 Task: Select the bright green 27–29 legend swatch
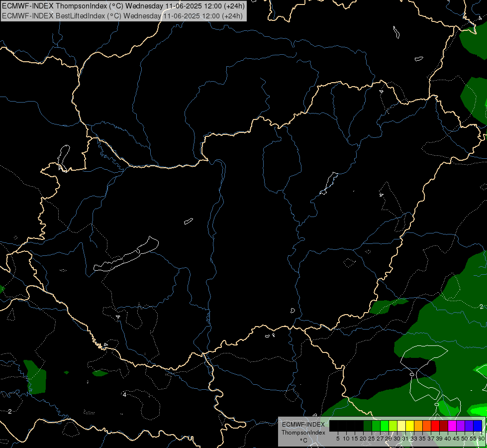tap(385, 426)
